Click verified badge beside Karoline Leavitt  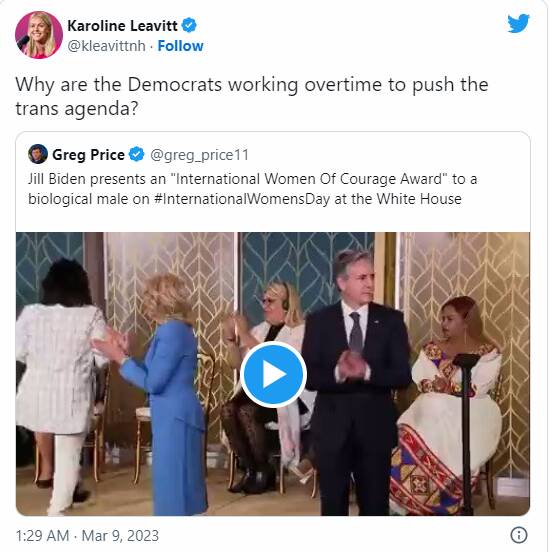[189, 25]
